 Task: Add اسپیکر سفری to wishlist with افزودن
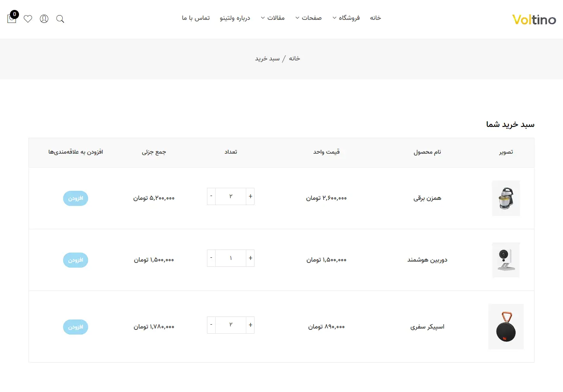click(76, 327)
